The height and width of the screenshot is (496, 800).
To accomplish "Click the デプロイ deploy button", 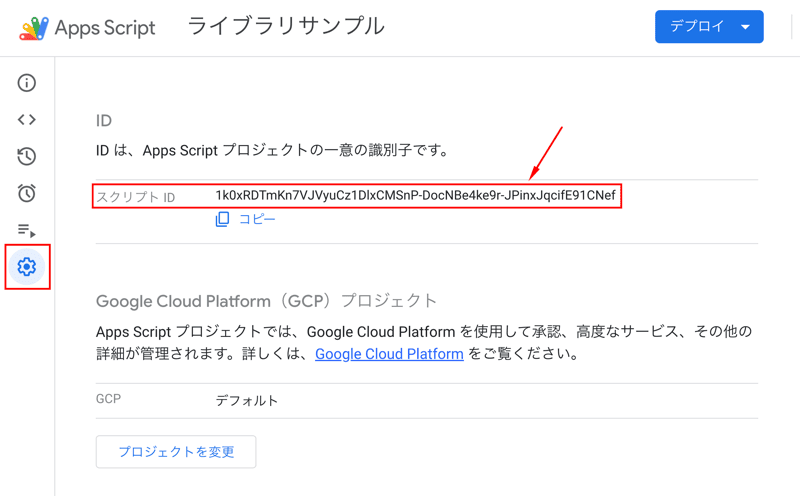I will (709, 27).
